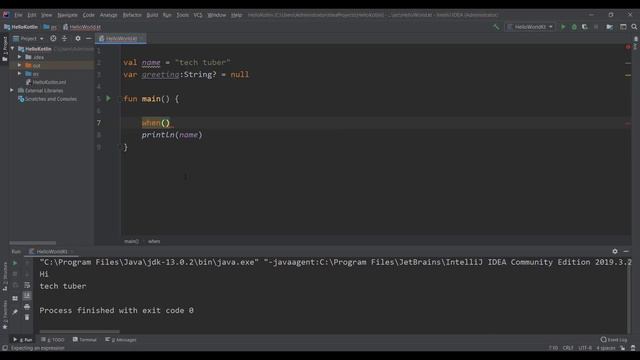
Task: Toggle the 1: Project side tool window
Action: point(5,49)
